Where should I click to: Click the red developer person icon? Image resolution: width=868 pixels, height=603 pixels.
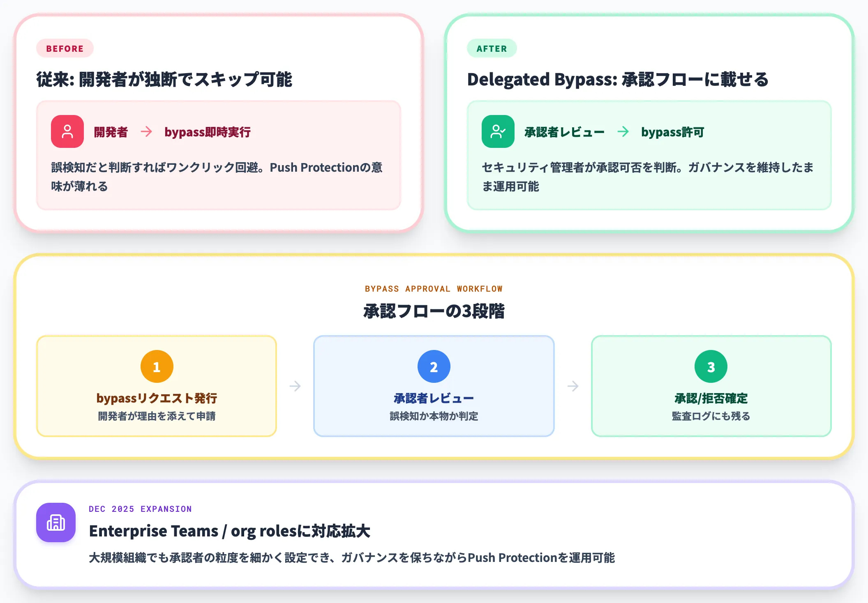pyautogui.click(x=67, y=131)
